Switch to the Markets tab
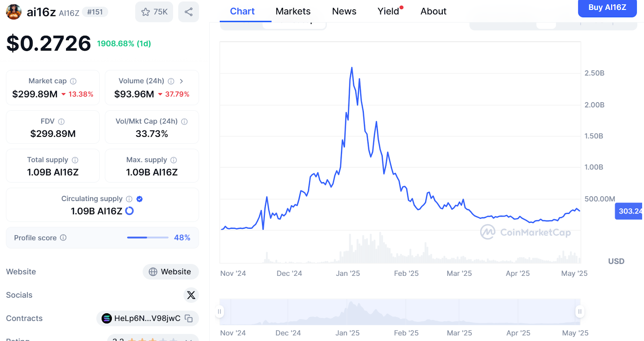The height and width of the screenshot is (341, 644). point(293,11)
